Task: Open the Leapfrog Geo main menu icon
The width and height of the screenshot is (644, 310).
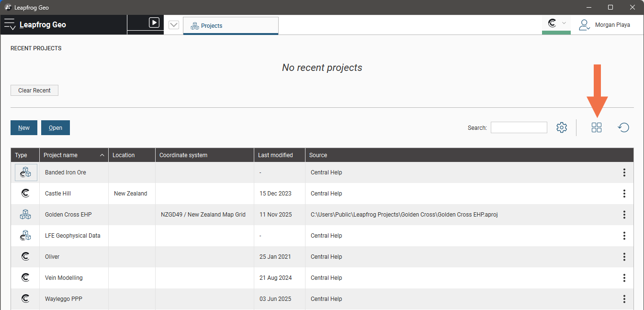Action: click(x=10, y=24)
